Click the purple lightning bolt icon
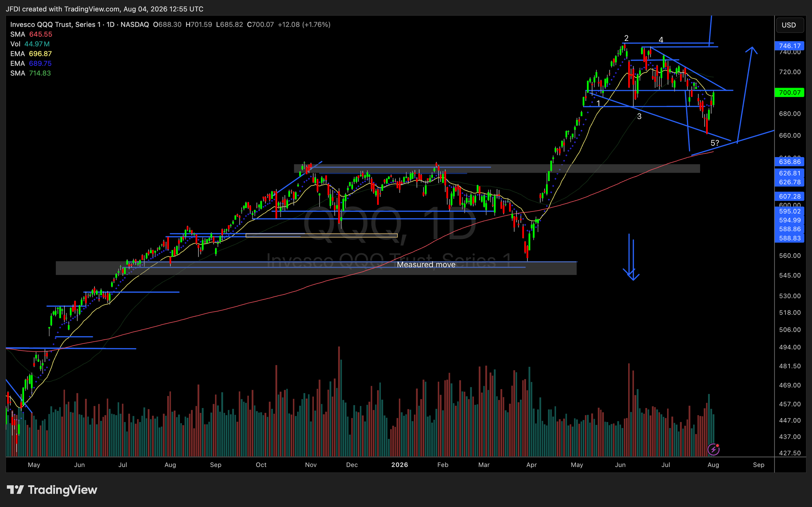 coord(713,449)
